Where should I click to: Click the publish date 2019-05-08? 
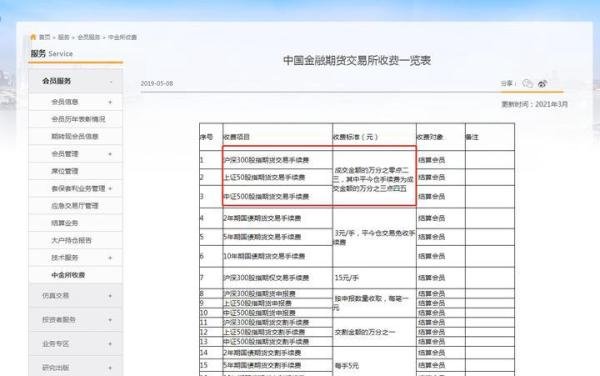tap(157, 83)
